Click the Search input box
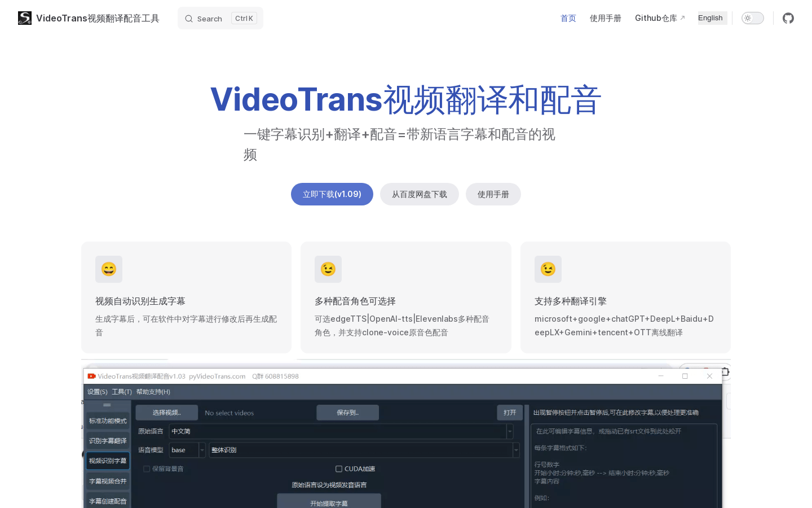The width and height of the screenshot is (812, 508). 220,19
